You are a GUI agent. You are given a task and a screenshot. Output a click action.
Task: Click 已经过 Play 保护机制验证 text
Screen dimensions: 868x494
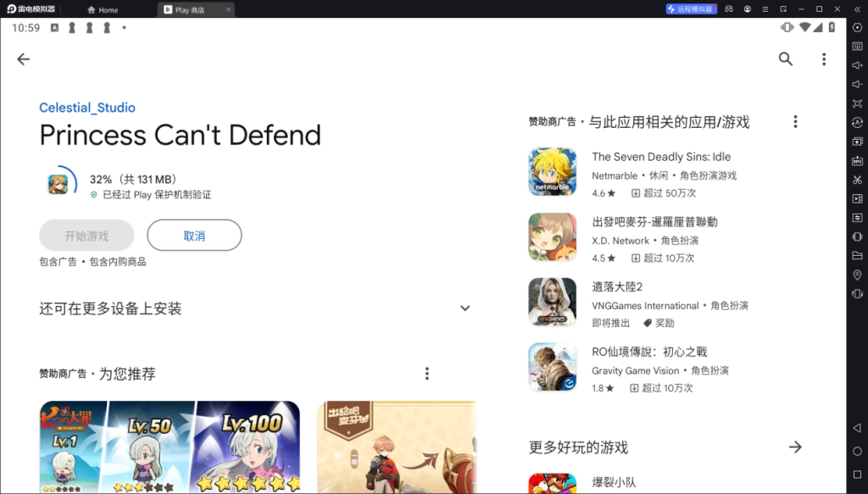(x=157, y=195)
